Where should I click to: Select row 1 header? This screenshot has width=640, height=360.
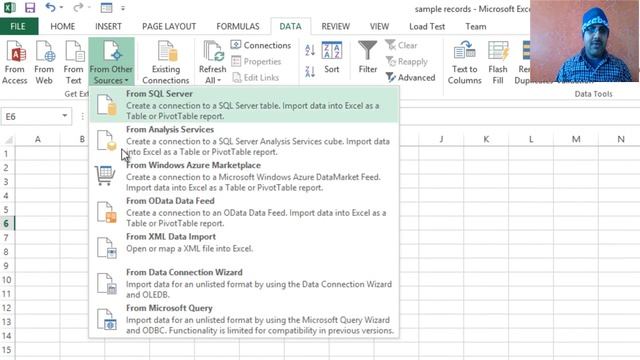point(6,154)
